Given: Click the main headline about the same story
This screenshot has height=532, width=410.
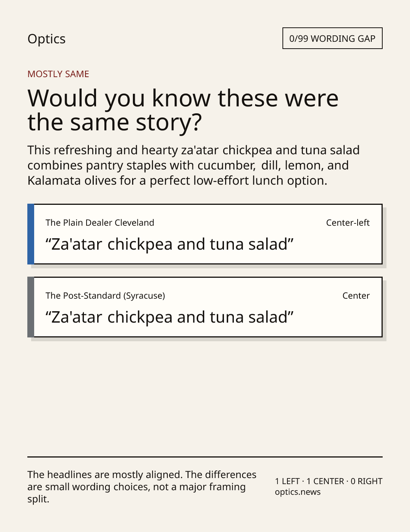Looking at the screenshot, I should point(183,110).
